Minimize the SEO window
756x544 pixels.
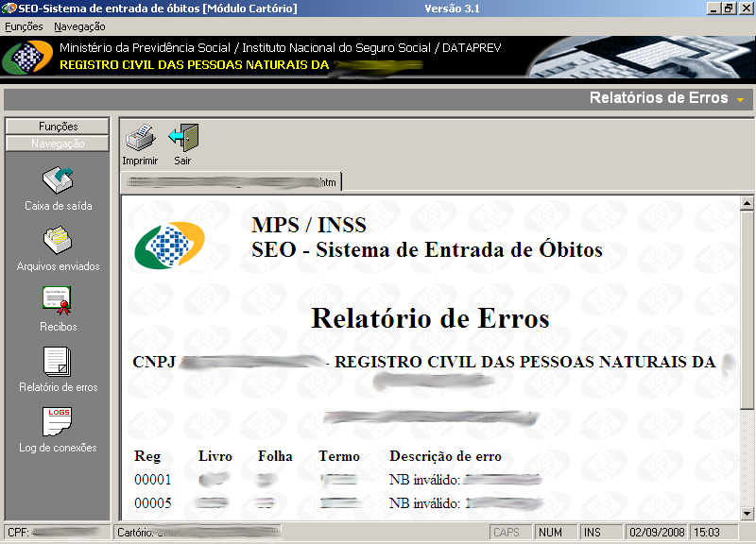click(714, 8)
